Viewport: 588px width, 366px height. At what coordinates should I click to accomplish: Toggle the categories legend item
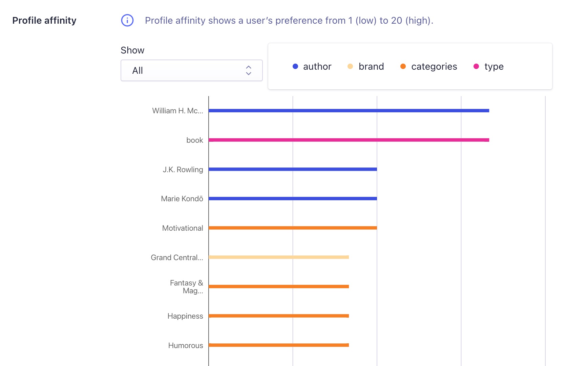point(428,66)
